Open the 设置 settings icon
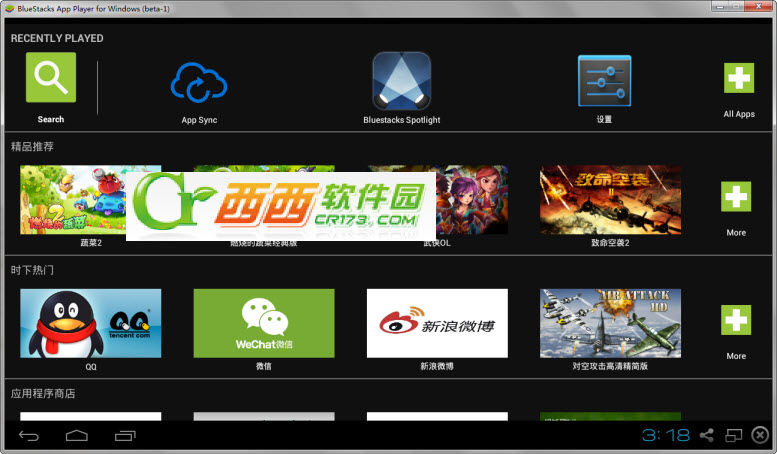This screenshot has width=777, height=454. click(604, 81)
